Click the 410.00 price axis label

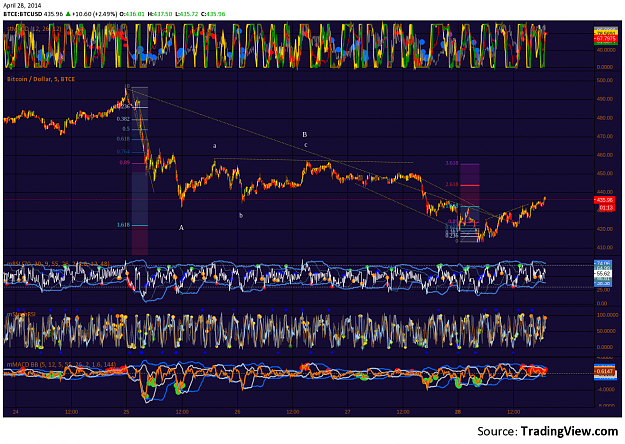[604, 248]
